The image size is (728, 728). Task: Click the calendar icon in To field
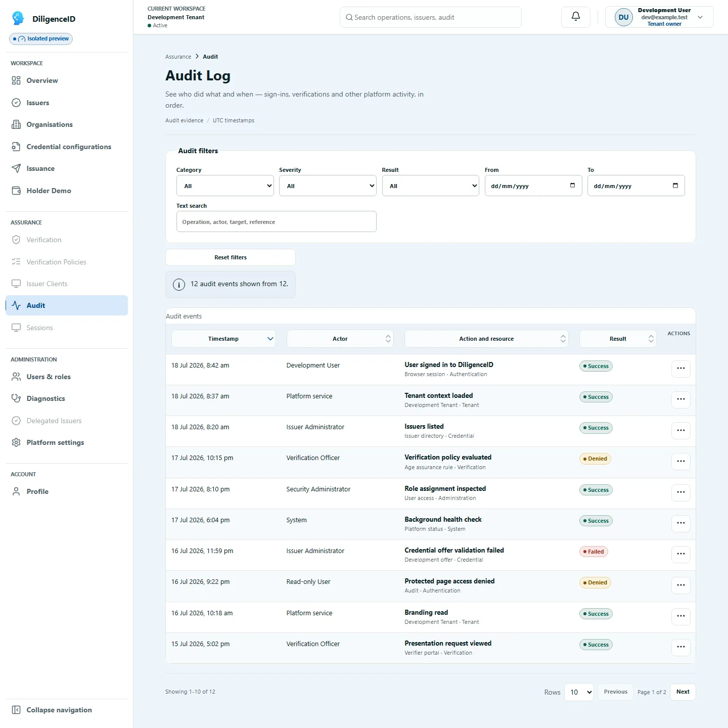pos(675,186)
